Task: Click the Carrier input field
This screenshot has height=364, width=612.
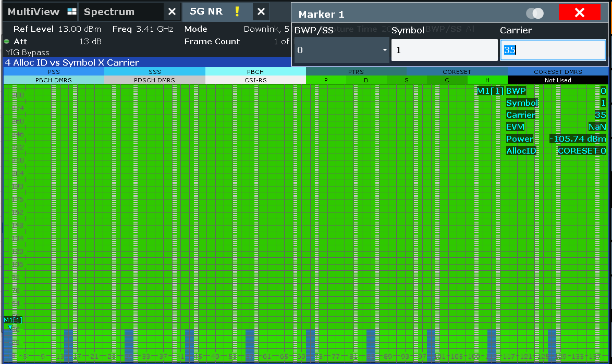Action: (553, 50)
